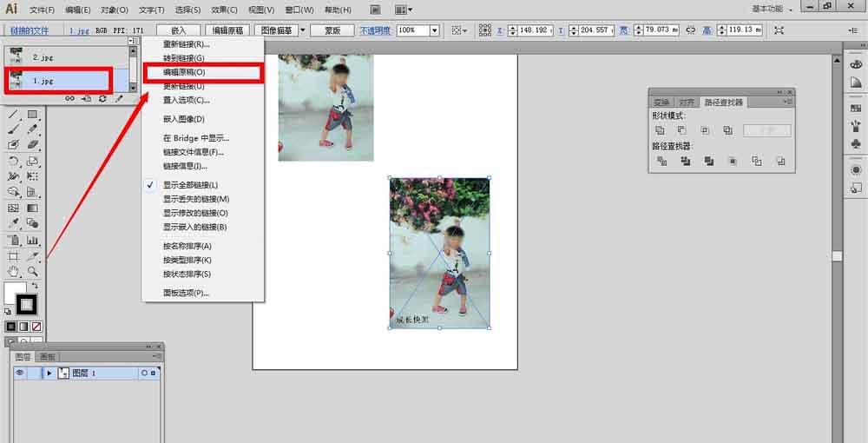This screenshot has width=868, height=443.
Task: Select the Artboard tool
Action: click(13, 256)
